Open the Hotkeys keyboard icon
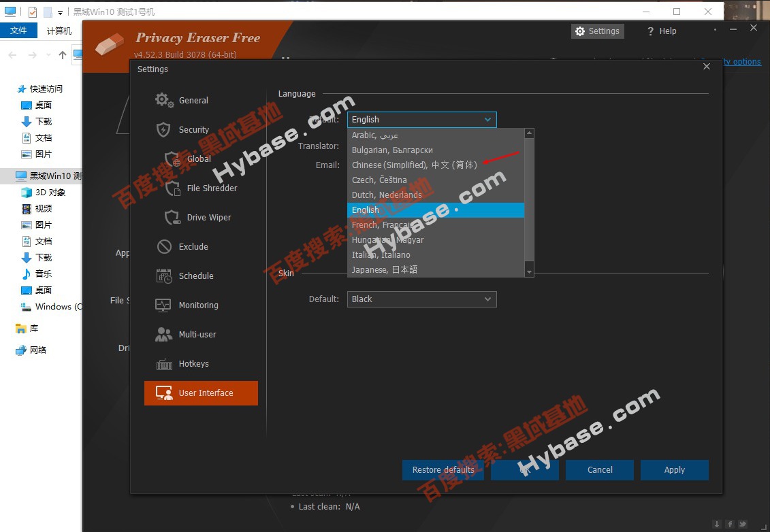Screen dimensions: 770x532 pos(164,364)
